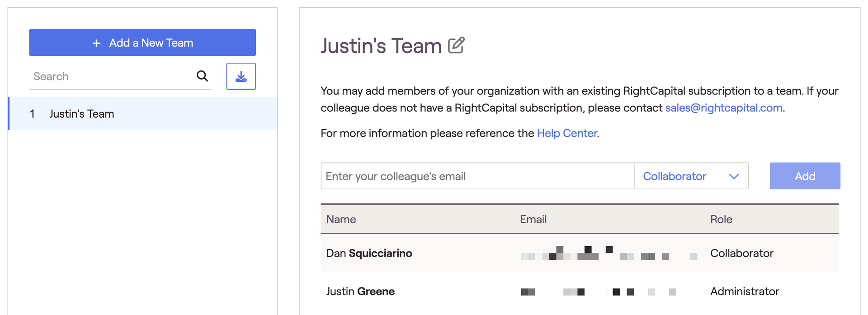868x315 pixels.
Task: Open the Collaborator role dropdown
Action: 691,176
